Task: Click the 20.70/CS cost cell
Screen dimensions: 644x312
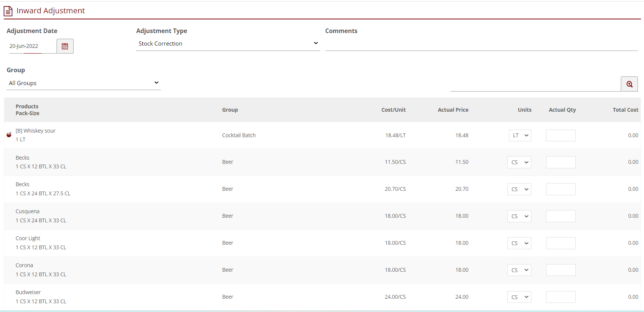Action: tap(395, 189)
